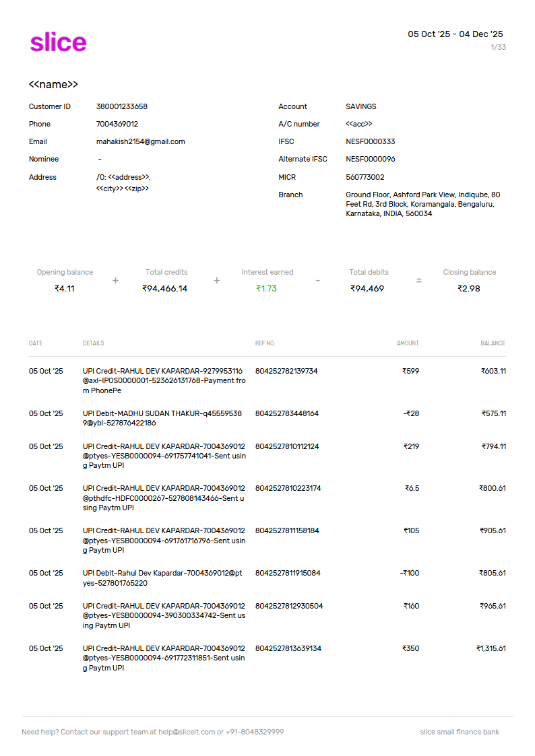
Task: Select the MADHU SUDAN THAKUR debit details
Action: click(162, 419)
